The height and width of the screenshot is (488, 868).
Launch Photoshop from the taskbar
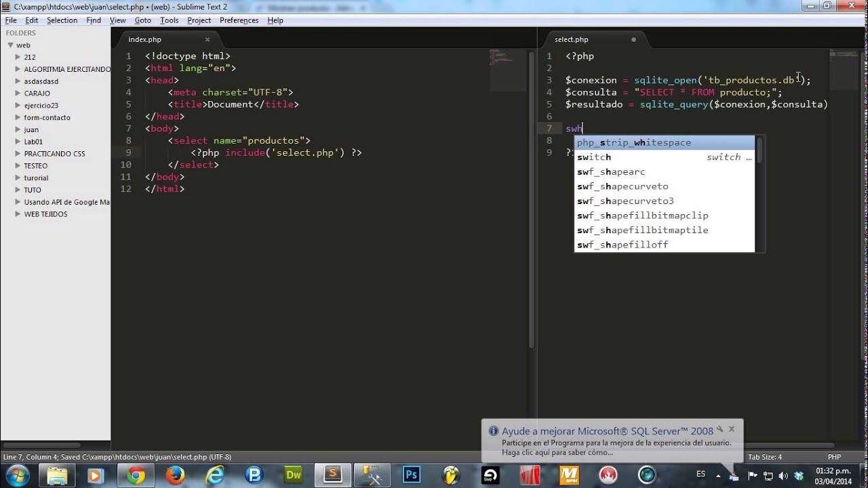[x=411, y=475]
